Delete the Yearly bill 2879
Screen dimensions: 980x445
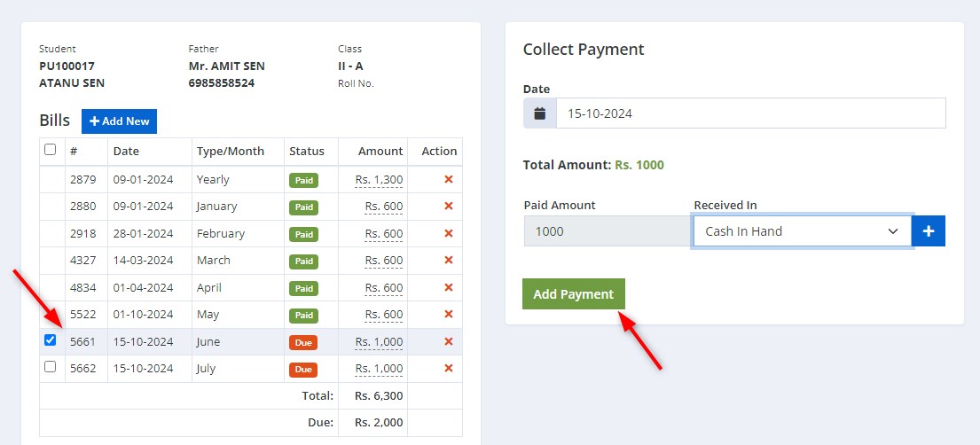click(x=448, y=179)
